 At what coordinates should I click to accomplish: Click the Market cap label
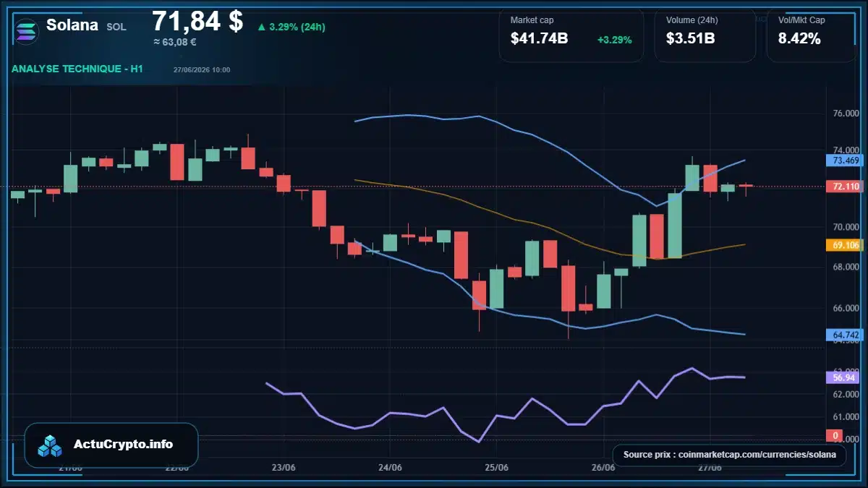(x=532, y=20)
